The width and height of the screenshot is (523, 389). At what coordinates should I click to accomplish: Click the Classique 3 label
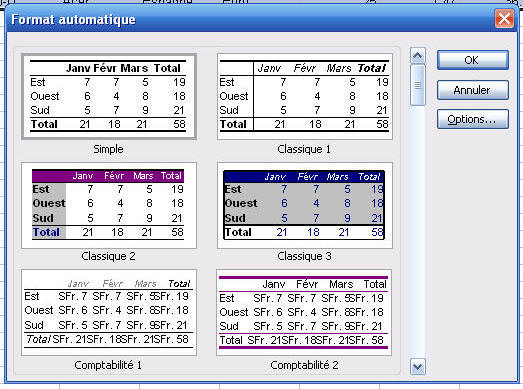point(304,256)
